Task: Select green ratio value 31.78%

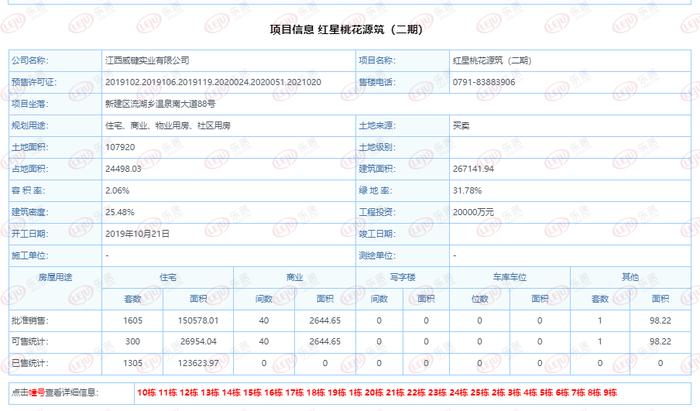Action: 467,191
